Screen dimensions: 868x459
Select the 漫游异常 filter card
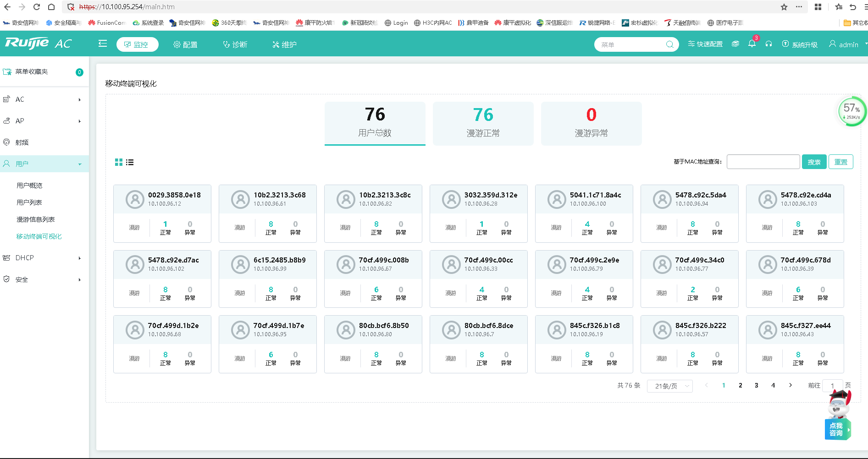coord(591,123)
